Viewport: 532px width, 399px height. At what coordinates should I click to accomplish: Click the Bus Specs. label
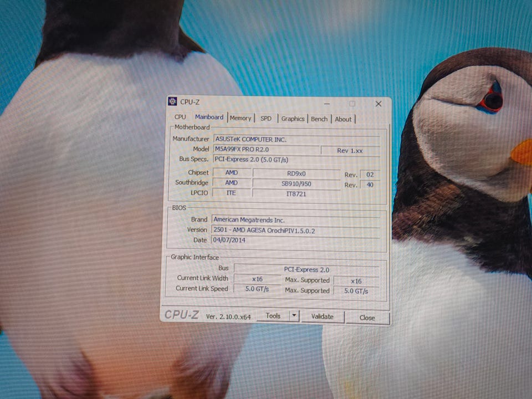click(x=193, y=158)
